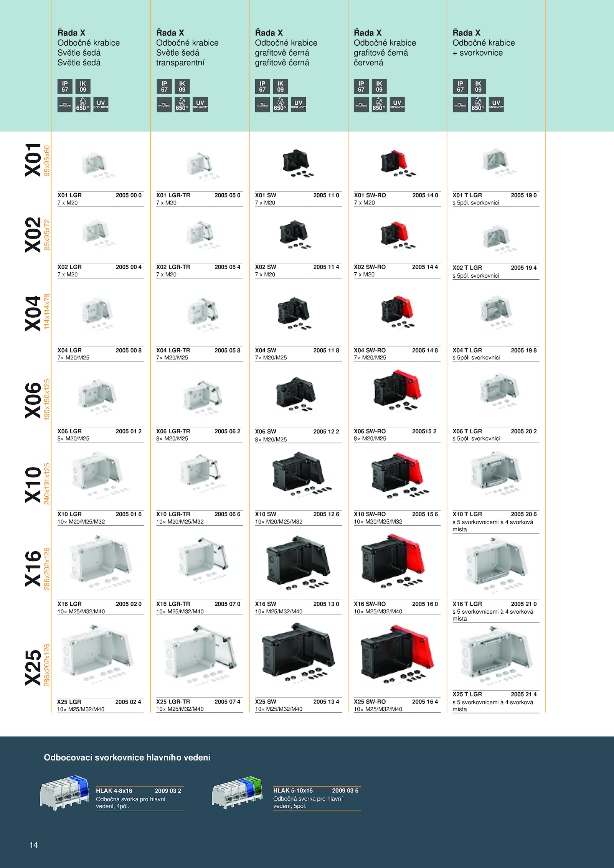Click the IK 09 badge in the svorkovnice column
The height and width of the screenshot is (868, 614).
478,86
